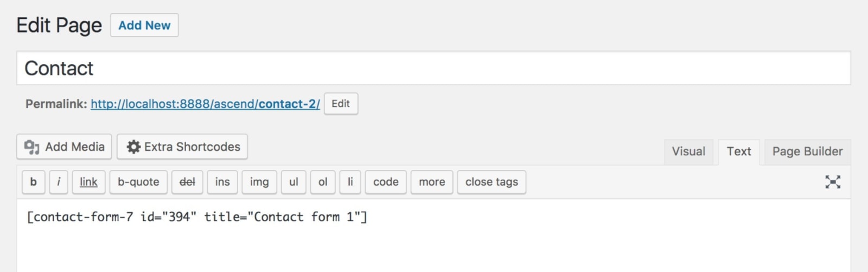The width and height of the screenshot is (868, 272).
Task: Insert ol list tag
Action: pos(323,182)
